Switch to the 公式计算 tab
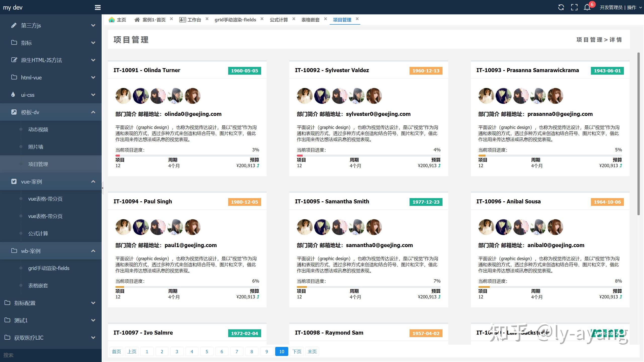 278,20
